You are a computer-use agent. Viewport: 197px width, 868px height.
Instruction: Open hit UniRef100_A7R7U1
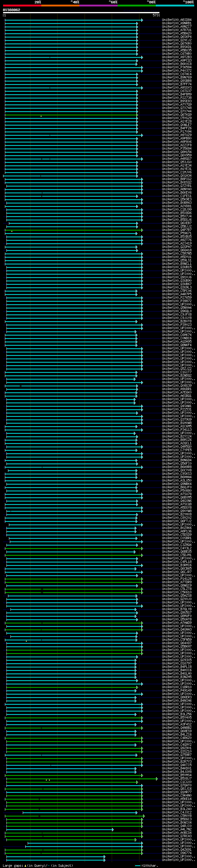click(177, 30)
